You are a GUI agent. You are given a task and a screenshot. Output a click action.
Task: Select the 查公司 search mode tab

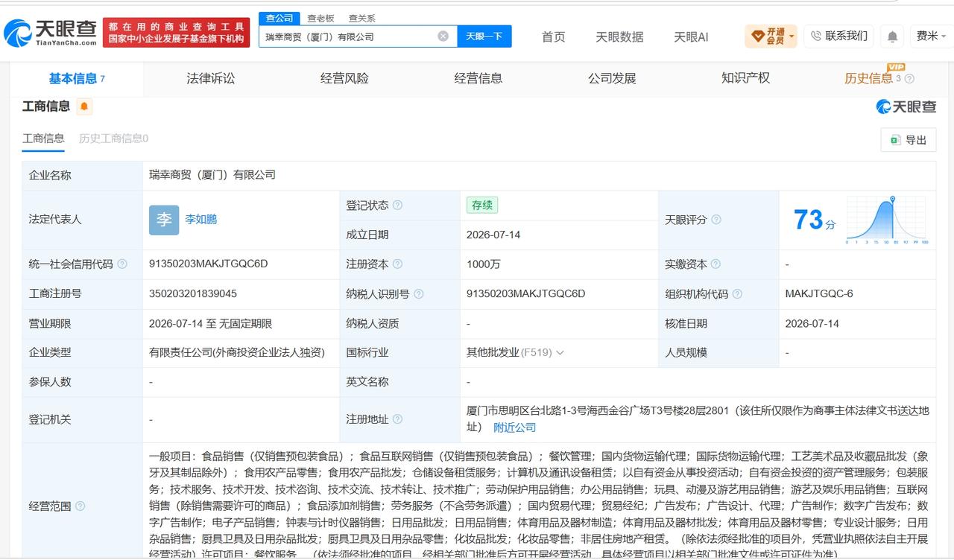[x=279, y=18]
